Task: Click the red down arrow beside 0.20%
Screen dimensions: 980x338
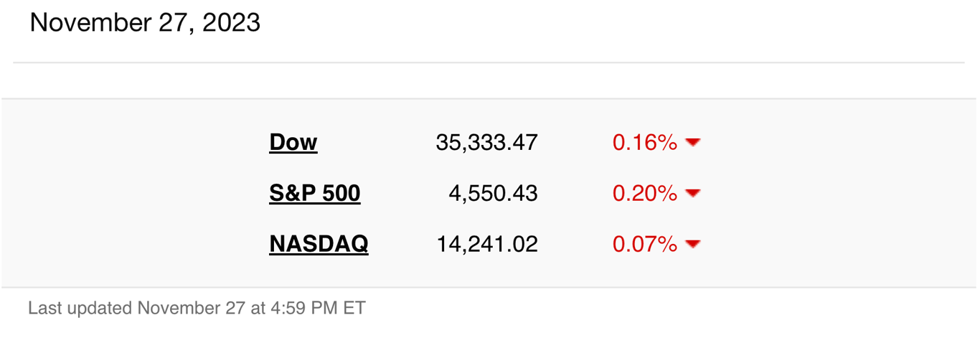Action: coord(692,194)
